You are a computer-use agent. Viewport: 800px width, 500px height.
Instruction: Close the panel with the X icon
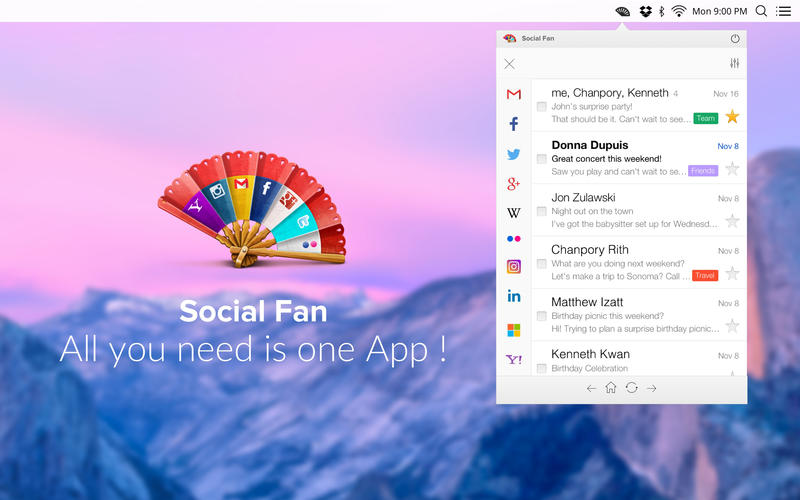click(x=509, y=64)
